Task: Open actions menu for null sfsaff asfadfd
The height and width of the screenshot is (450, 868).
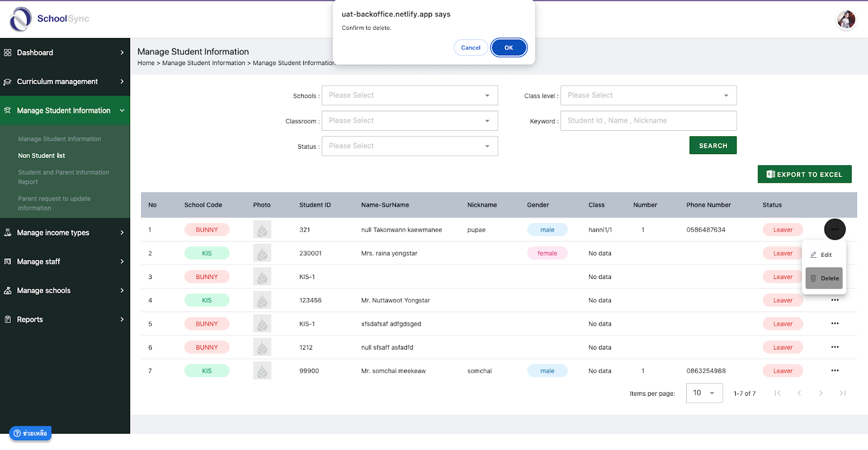Action: click(x=835, y=347)
